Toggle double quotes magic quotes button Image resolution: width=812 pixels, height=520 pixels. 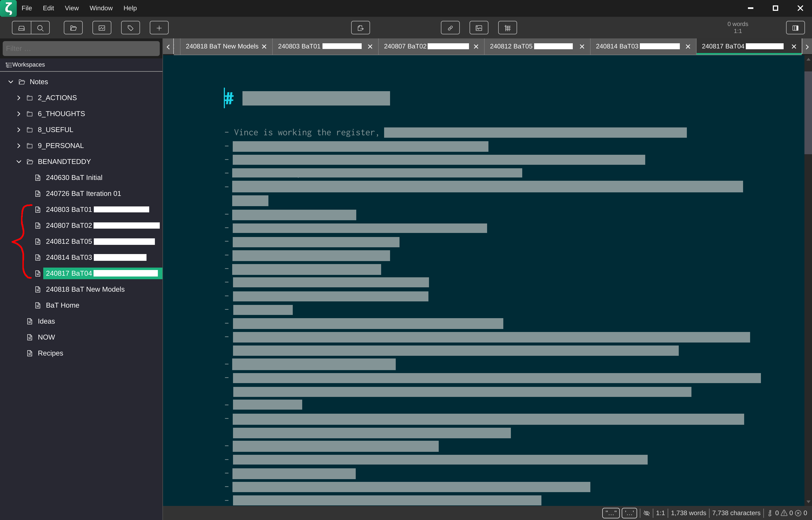pos(611,513)
